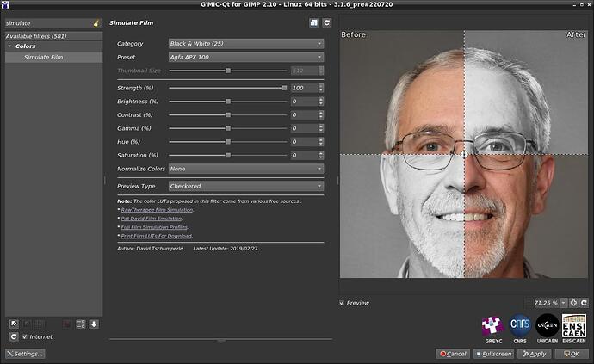The image size is (594, 364).
Task: Click the copy-command icon beside Simulate Film title
Action: click(x=313, y=22)
